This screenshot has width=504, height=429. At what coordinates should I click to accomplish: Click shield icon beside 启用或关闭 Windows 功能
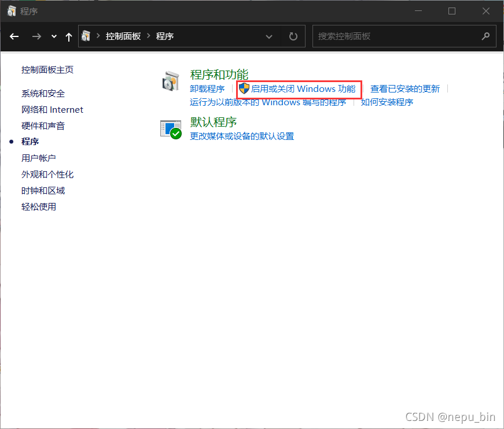(244, 88)
